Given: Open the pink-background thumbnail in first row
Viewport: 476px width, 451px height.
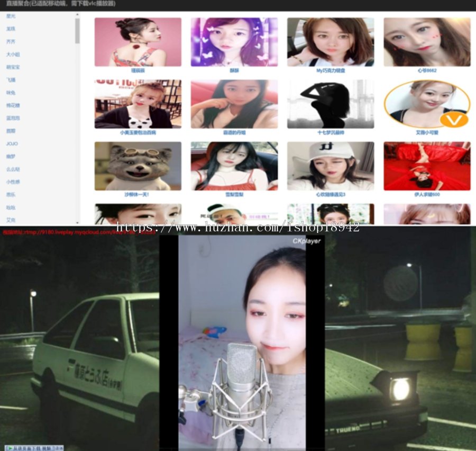Looking at the screenshot, I should coord(138,42).
